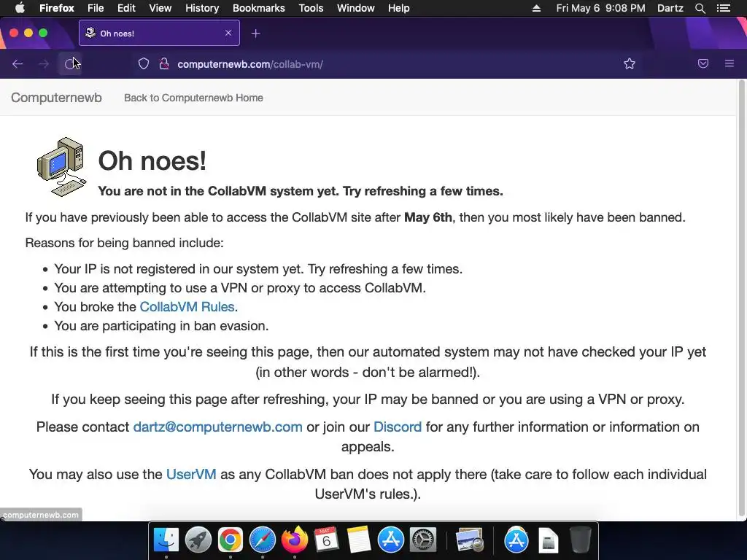Open the Apple menu
The image size is (747, 560).
tap(20, 8)
